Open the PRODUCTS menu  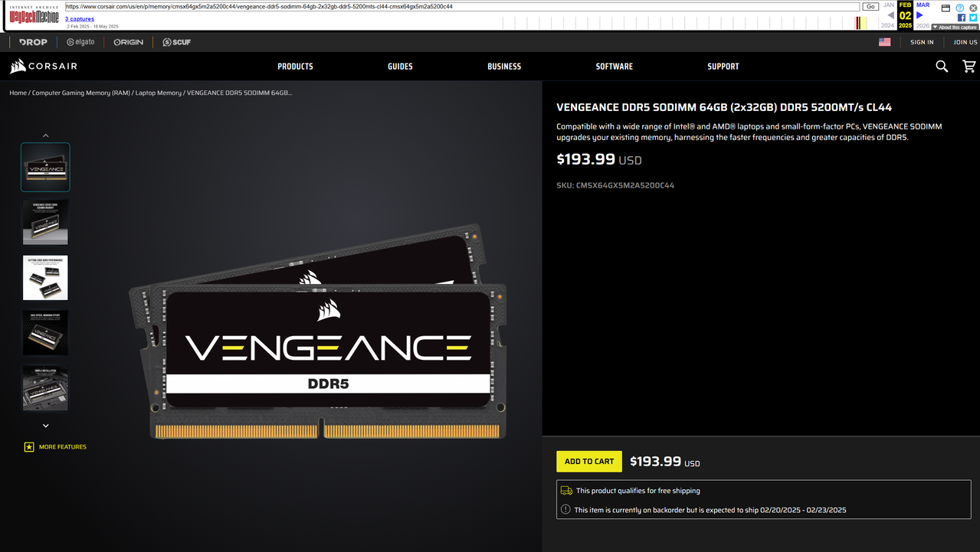tap(295, 67)
